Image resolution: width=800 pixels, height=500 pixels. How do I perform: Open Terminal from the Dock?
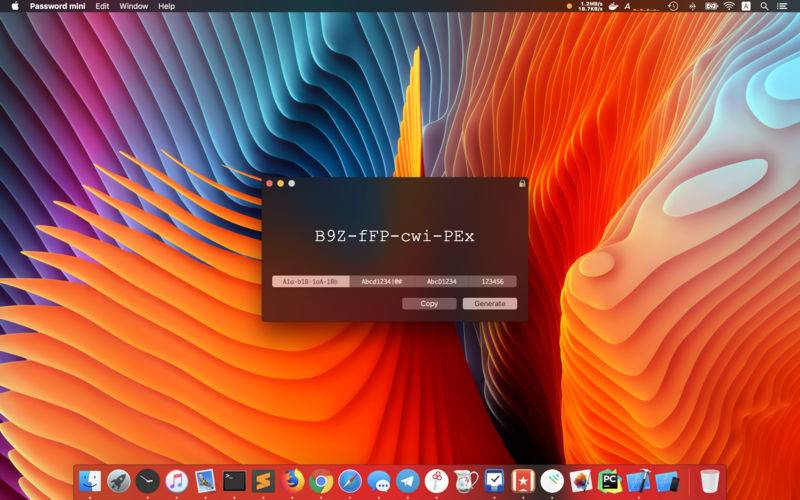coord(234,481)
